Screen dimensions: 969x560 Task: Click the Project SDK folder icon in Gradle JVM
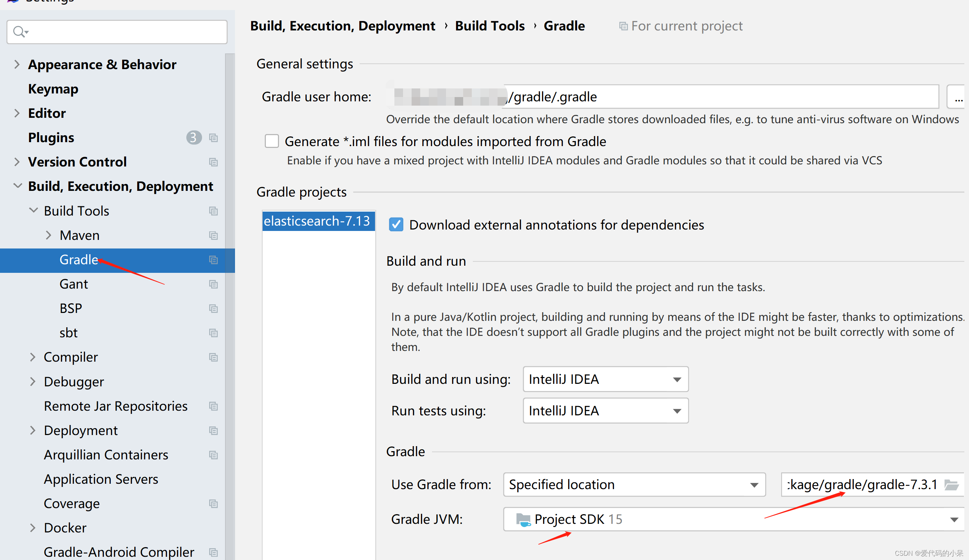pos(523,520)
